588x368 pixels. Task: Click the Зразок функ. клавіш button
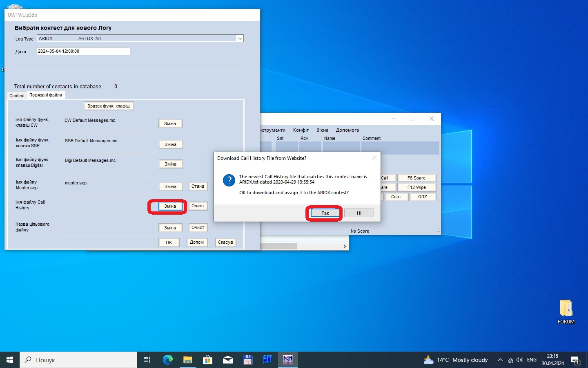tap(109, 106)
